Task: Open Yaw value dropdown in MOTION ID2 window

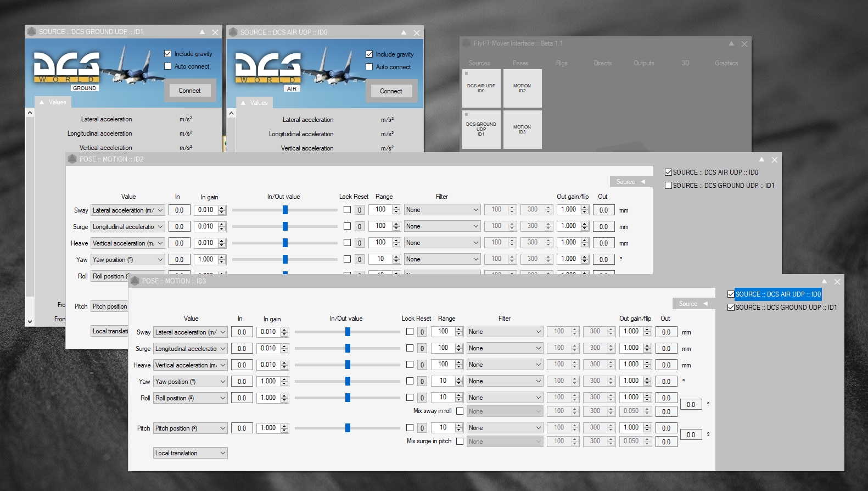Action: (128, 260)
